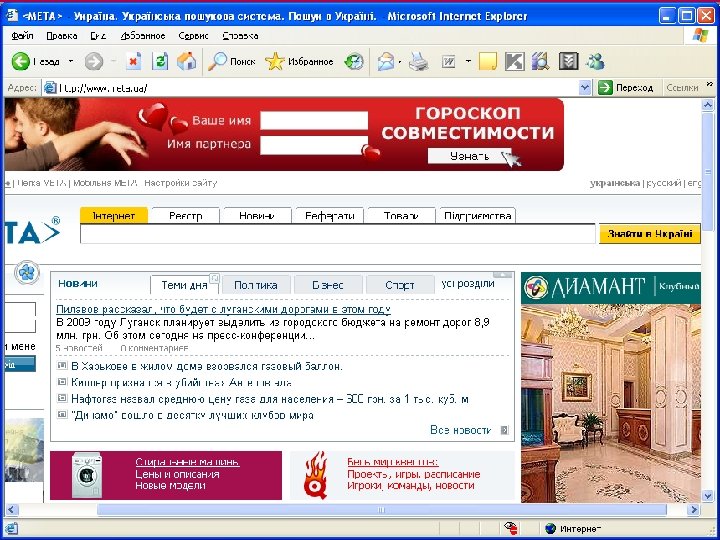The image size is (720, 540).
Task: Open the Все новости link
Action: coord(461,430)
